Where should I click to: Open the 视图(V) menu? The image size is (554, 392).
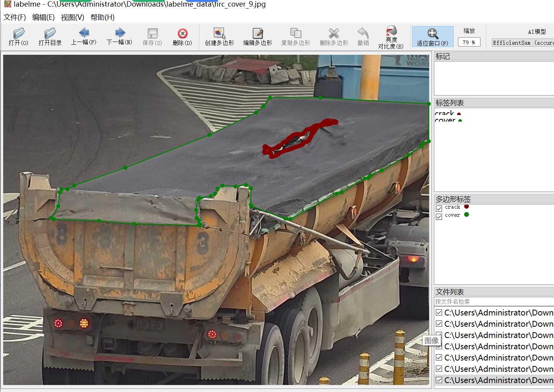[72, 17]
